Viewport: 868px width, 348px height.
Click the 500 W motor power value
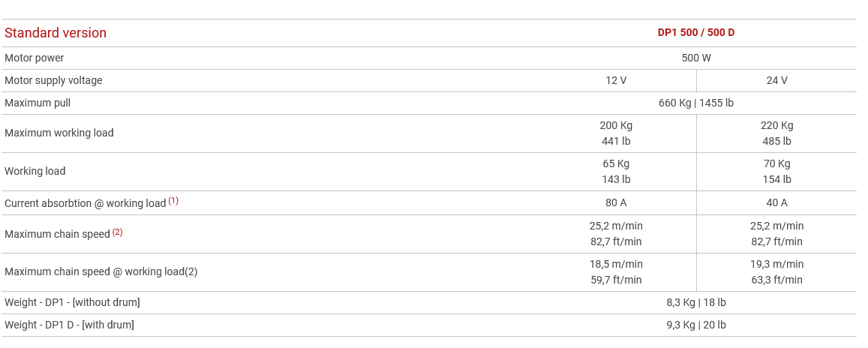pos(696,58)
